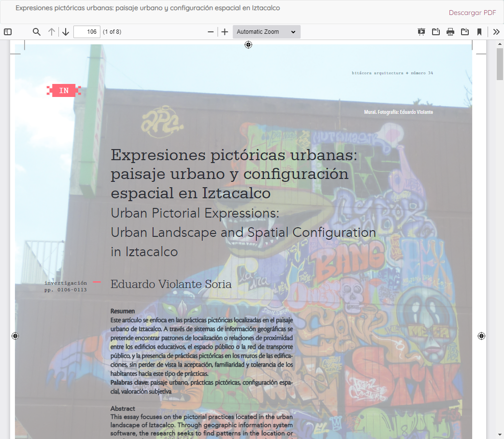Click the Descargar PDF link
Image resolution: width=504 pixels, height=439 pixels.
pos(472,13)
